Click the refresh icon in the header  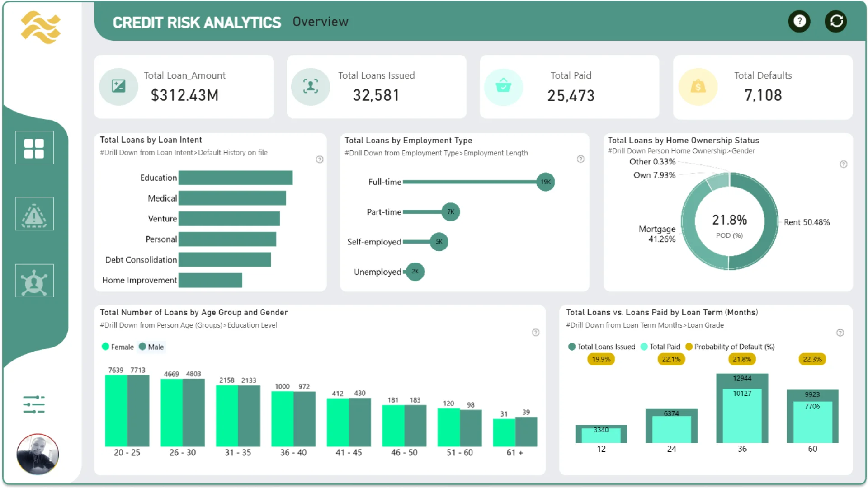click(x=836, y=21)
